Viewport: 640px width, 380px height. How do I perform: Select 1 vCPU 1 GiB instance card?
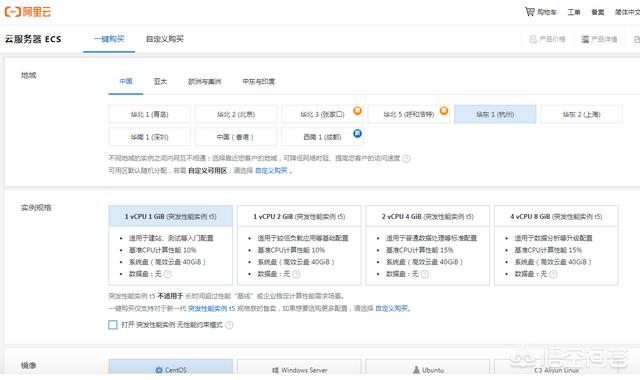tap(171, 245)
